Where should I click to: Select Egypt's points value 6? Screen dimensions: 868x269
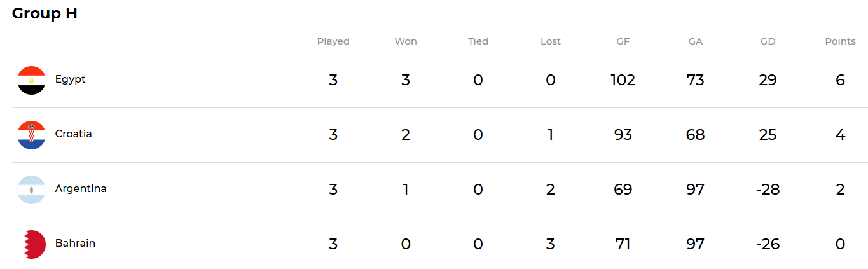(x=841, y=80)
